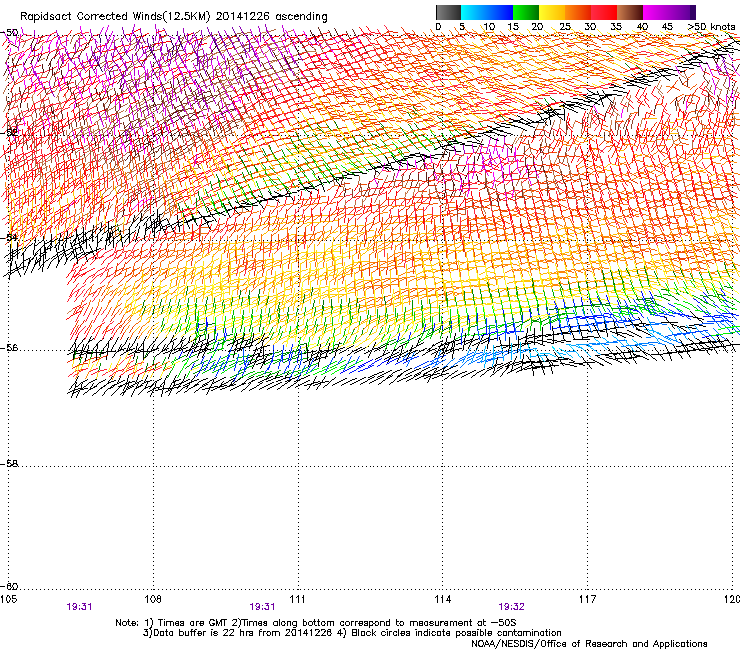Image resolution: width=740 pixels, height=650 pixels.
Task: Click the 117 longitude axis label
Action: pos(587,599)
